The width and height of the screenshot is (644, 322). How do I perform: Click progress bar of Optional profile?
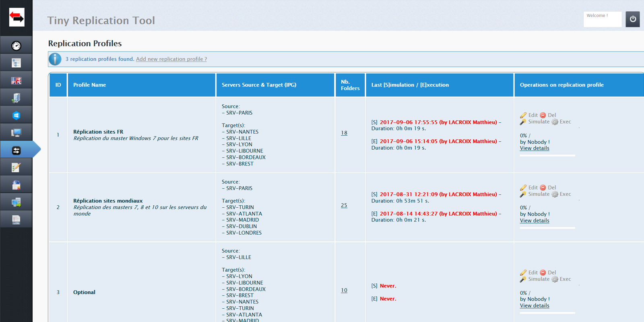point(547,313)
